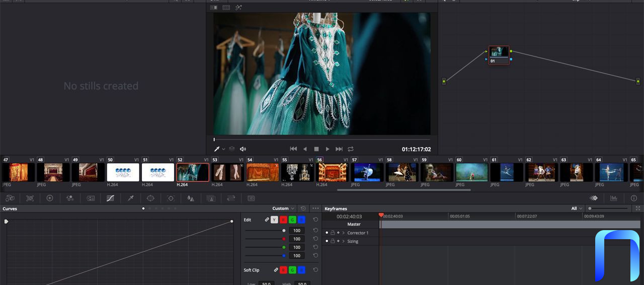Play the clip forward
The image size is (644, 285).
[x=328, y=149]
